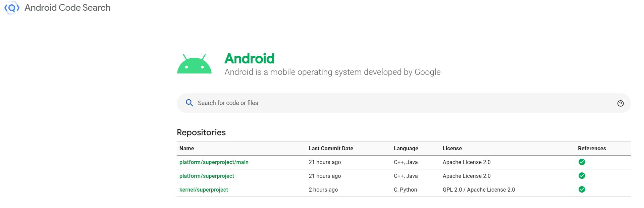Image resolution: width=644 pixels, height=208 pixels.
Task: Click 'GPL 2.0 / Apache License 2.0' cell
Action: tap(479, 190)
